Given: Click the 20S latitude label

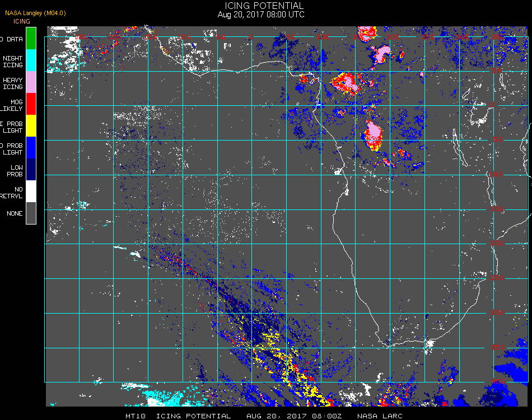Looking at the screenshot, I should coord(497,243).
